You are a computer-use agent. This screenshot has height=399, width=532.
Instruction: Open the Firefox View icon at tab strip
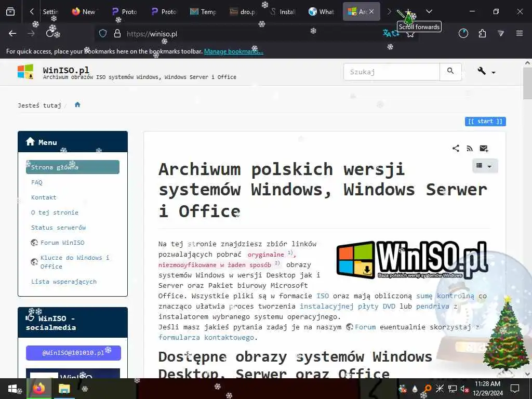click(10, 12)
